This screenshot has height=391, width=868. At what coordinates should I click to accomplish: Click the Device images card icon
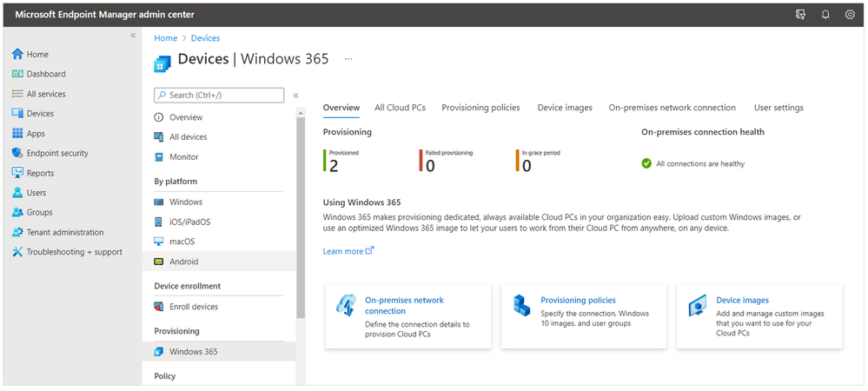tap(698, 305)
